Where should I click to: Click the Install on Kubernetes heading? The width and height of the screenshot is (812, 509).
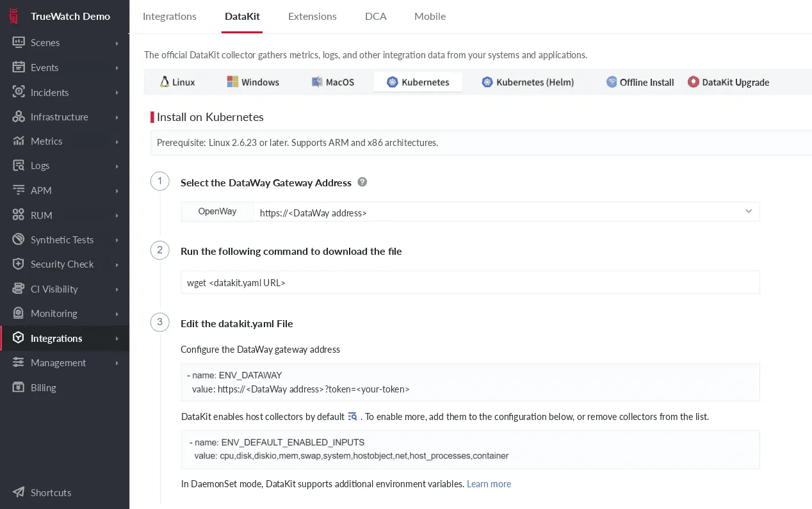tap(210, 117)
